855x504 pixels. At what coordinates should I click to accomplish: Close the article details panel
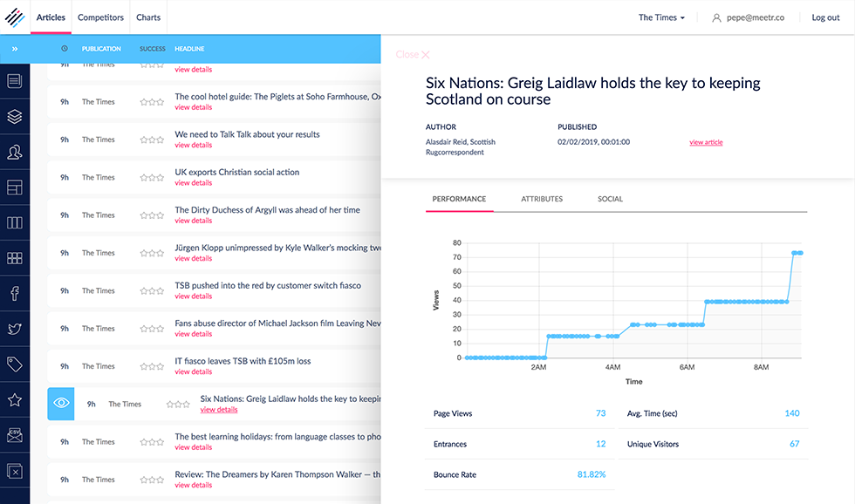(x=413, y=55)
